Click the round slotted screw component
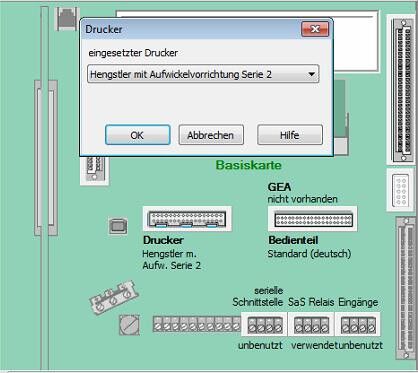418x373 pixels. [x=130, y=324]
